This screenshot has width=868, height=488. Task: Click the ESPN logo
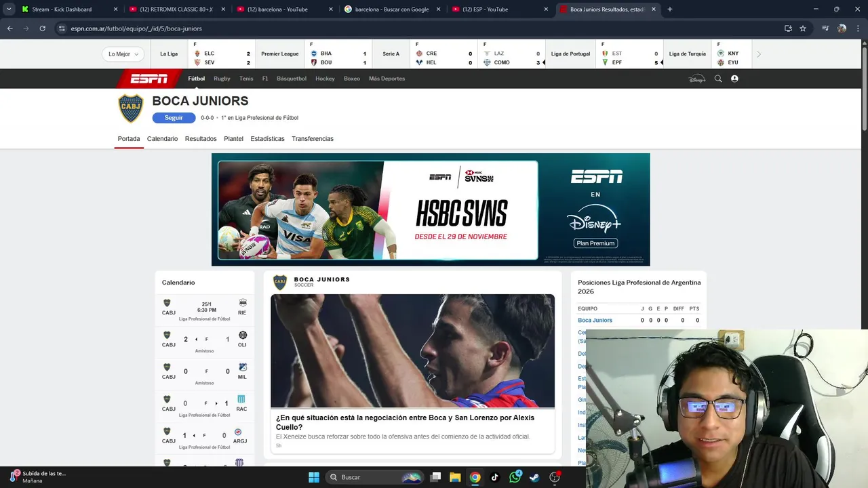tap(149, 79)
